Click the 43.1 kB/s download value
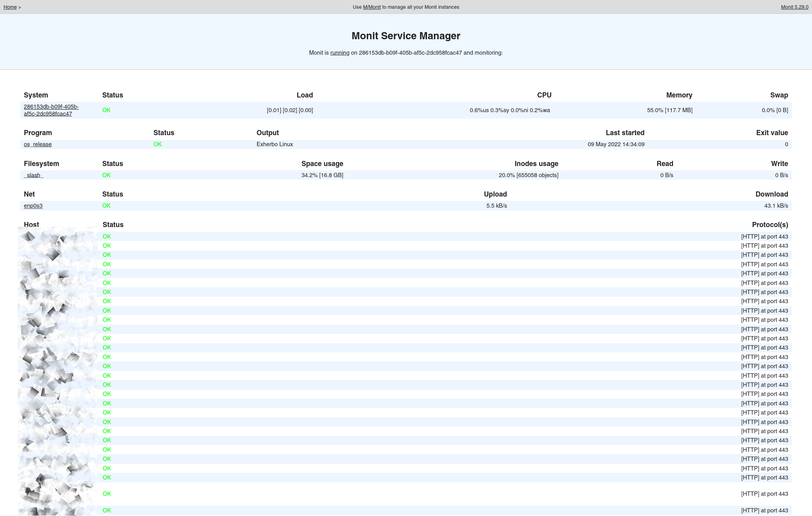This screenshot has width=812, height=516. 776,206
